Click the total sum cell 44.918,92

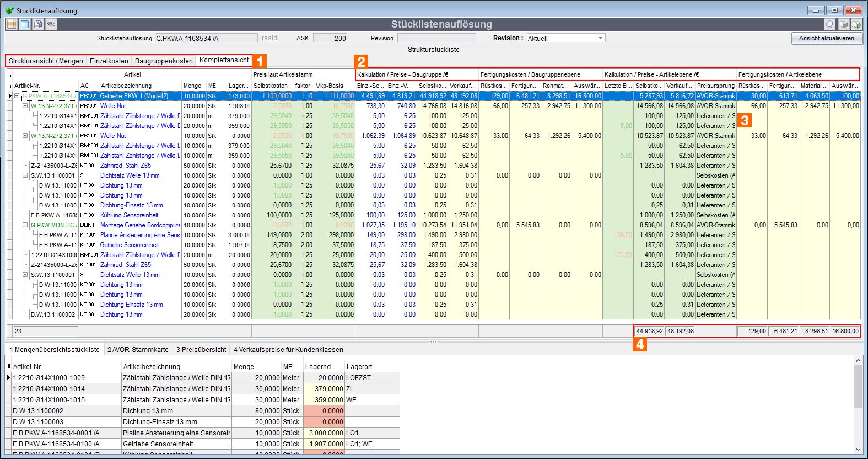point(649,331)
